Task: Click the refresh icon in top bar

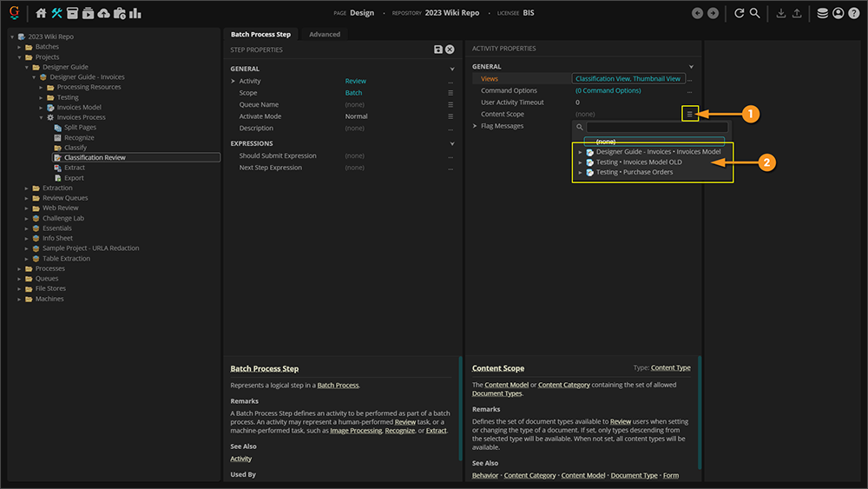Action: [x=739, y=13]
